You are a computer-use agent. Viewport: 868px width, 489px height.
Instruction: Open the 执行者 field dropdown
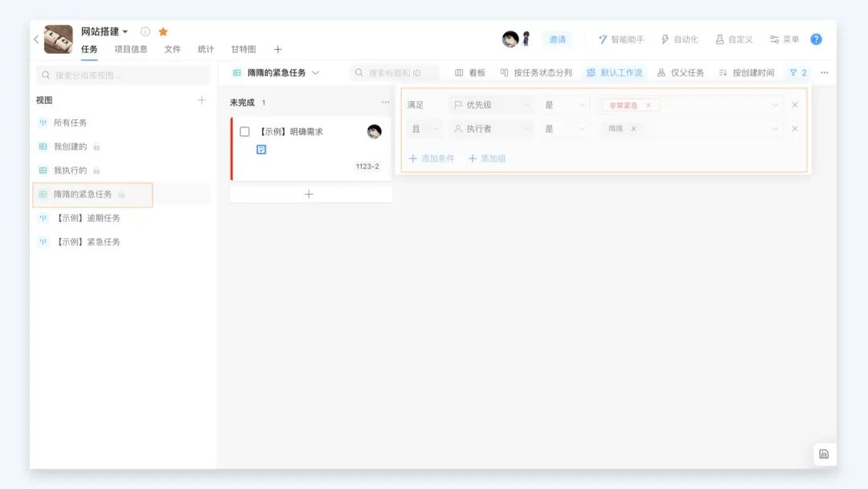[492, 129]
